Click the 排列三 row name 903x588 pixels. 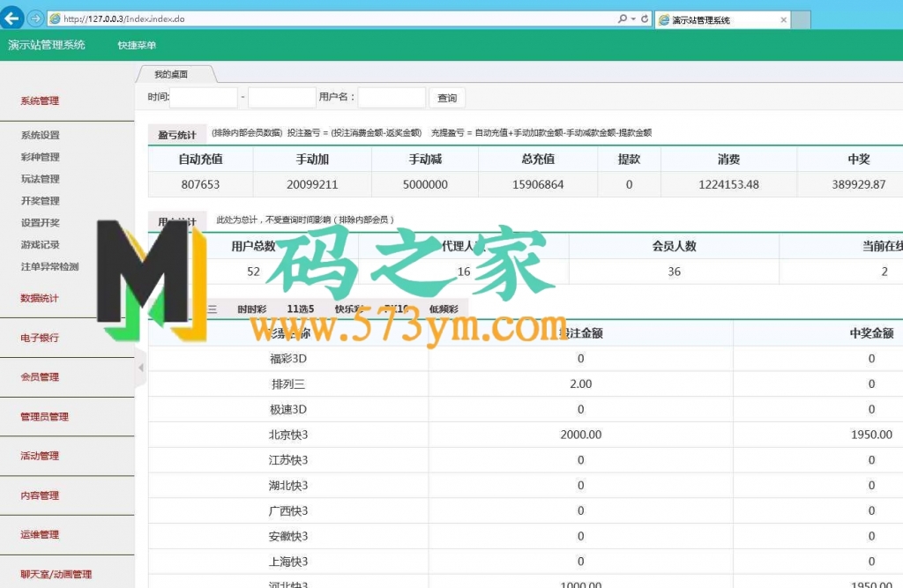[x=288, y=384]
